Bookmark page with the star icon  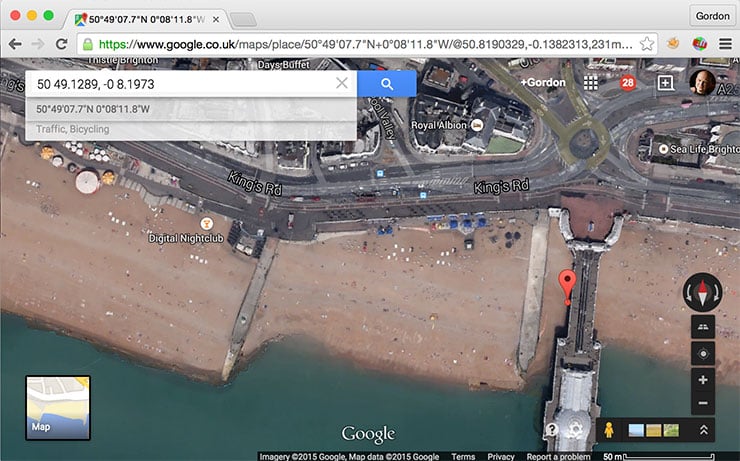(x=647, y=44)
